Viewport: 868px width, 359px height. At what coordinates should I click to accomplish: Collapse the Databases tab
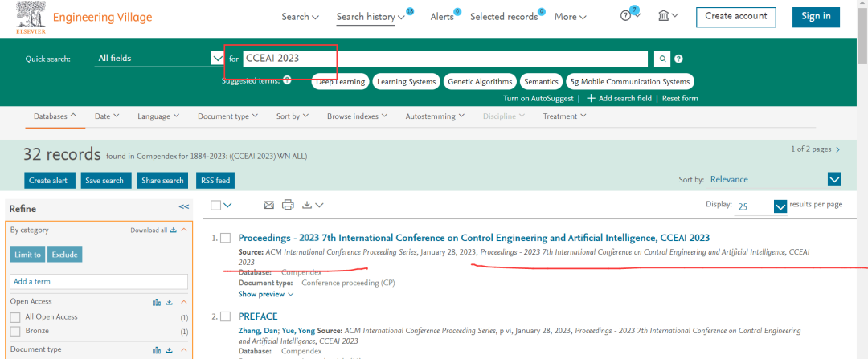[x=55, y=116]
